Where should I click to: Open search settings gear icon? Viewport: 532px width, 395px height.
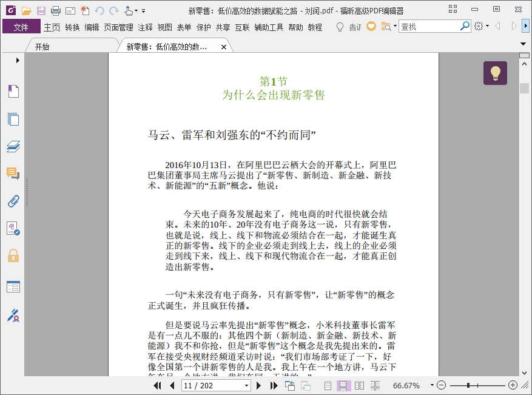479,26
